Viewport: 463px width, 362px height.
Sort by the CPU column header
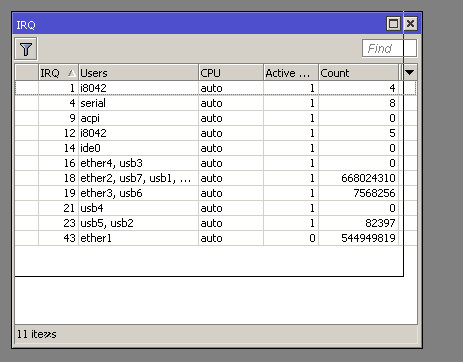point(231,72)
